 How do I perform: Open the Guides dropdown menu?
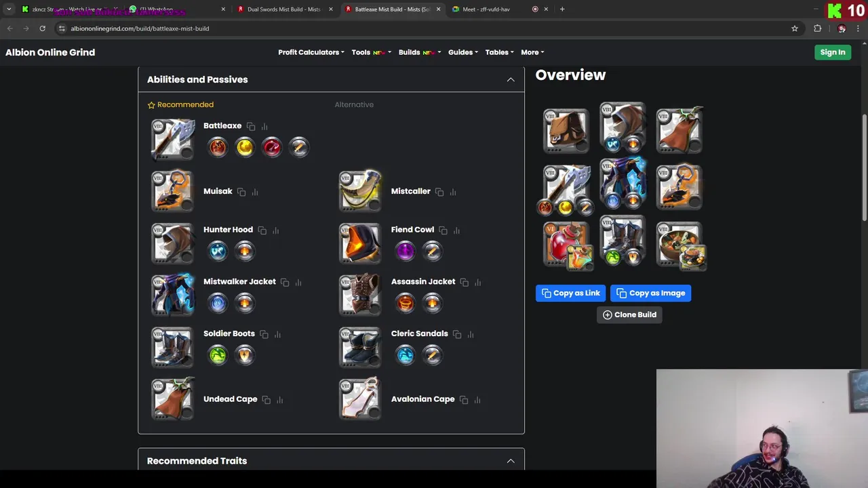coord(462,52)
